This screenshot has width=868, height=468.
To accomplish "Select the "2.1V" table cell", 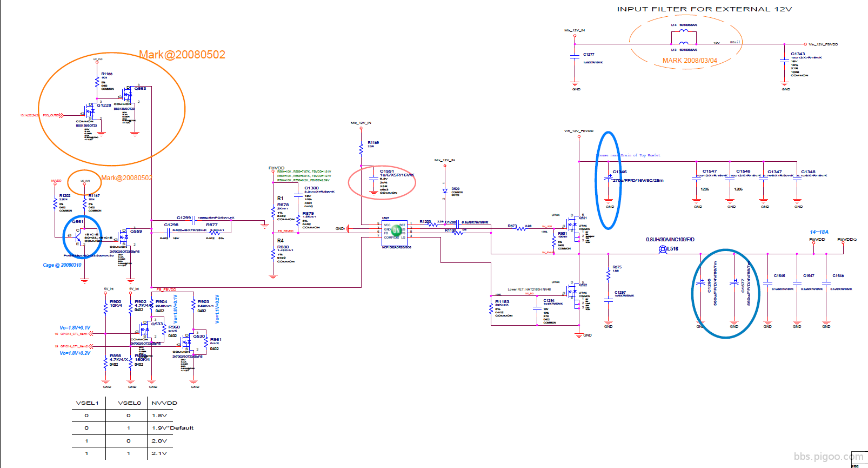I will click(159, 453).
